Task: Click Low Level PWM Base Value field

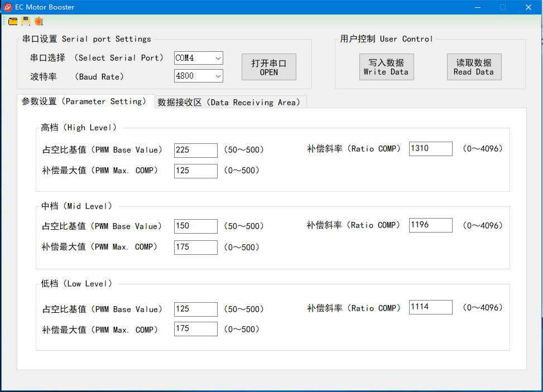Action: coord(195,309)
